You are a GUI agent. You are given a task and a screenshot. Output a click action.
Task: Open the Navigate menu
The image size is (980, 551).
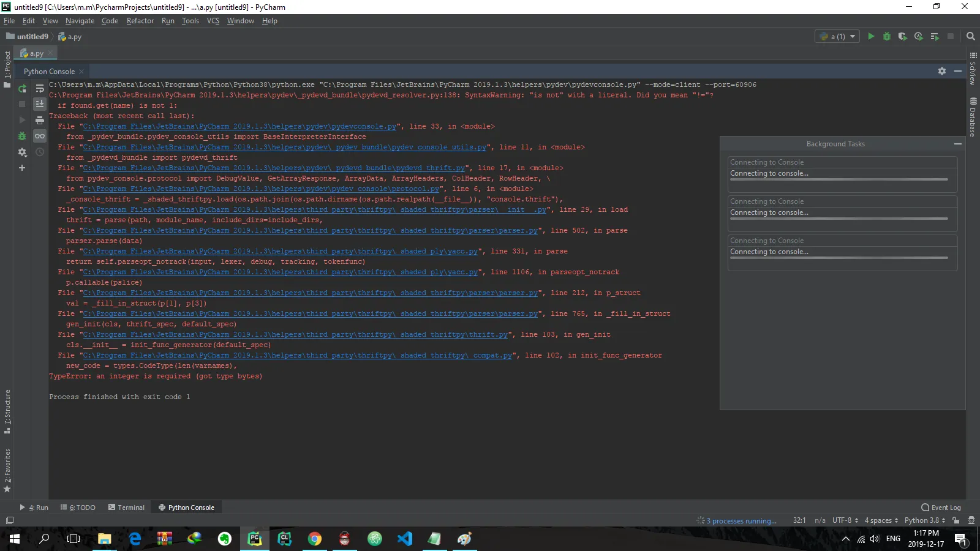tap(80, 21)
